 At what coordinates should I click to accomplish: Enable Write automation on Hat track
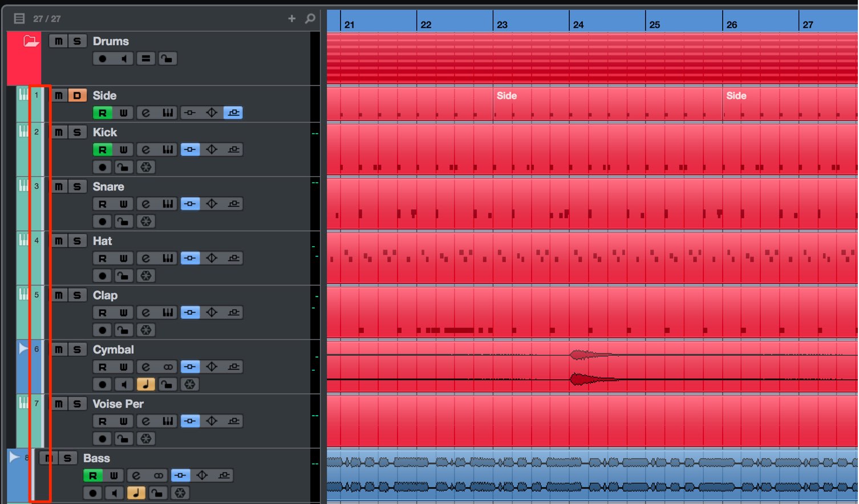click(123, 258)
